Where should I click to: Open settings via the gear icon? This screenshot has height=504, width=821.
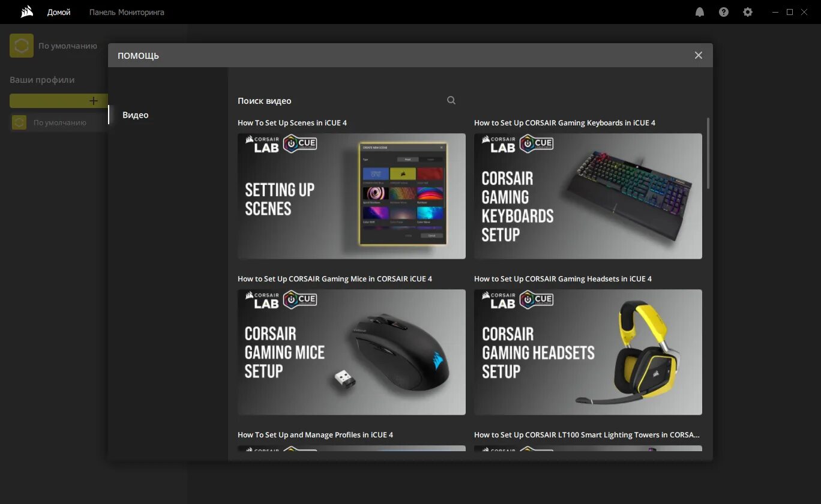click(748, 12)
